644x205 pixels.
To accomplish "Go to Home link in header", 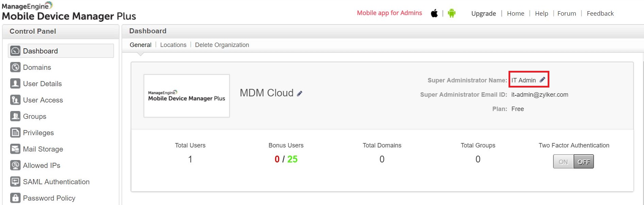I will tap(515, 14).
